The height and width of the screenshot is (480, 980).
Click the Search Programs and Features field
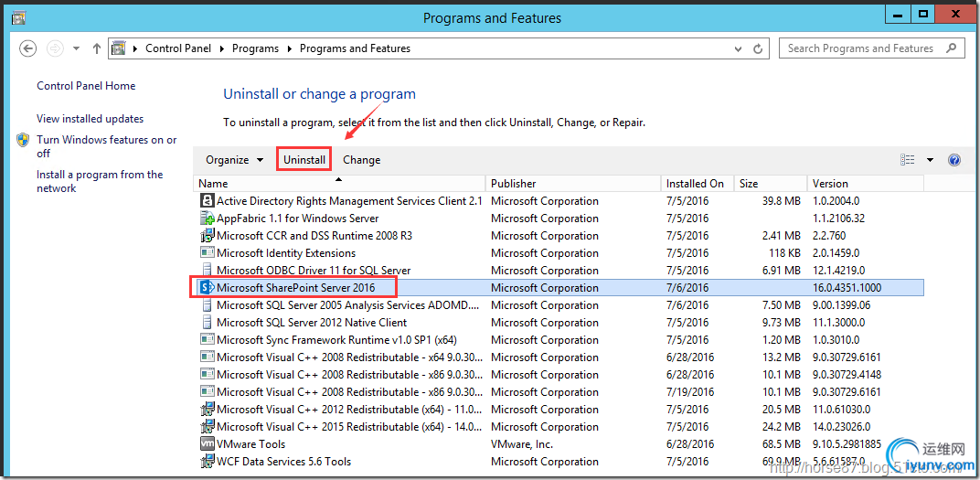[859, 48]
